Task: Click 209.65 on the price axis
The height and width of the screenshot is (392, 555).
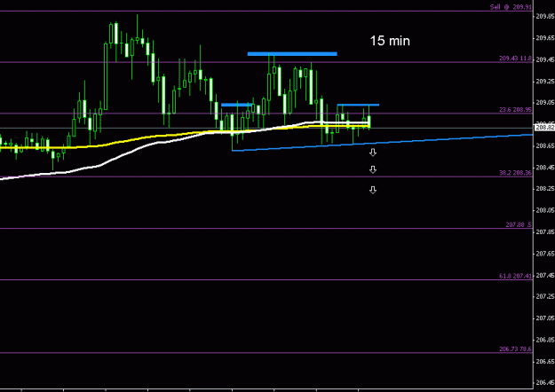Action: coord(545,38)
